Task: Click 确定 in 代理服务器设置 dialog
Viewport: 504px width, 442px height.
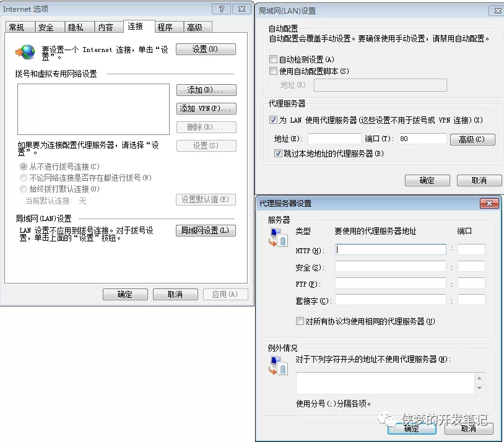Action: [412, 429]
